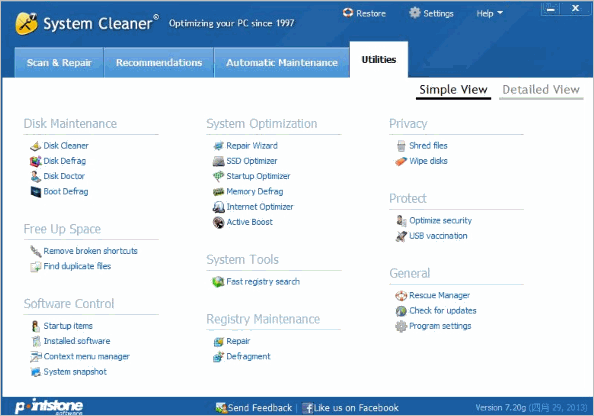Image resolution: width=594 pixels, height=416 pixels.
Task: Click the Rescue Manager lifebuoy icon
Action: (401, 296)
